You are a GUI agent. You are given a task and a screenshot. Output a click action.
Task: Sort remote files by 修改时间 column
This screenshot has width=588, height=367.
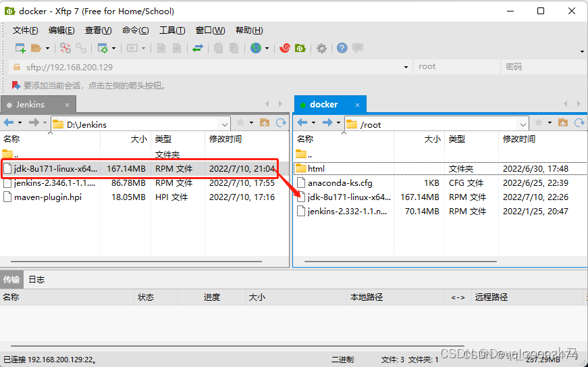pos(543,139)
